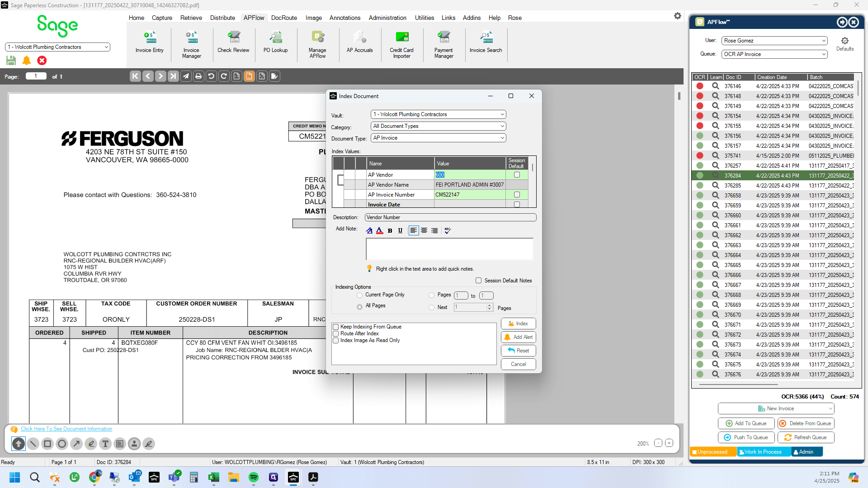The image size is (868, 488).
Task: Click the Index button
Action: tap(518, 324)
